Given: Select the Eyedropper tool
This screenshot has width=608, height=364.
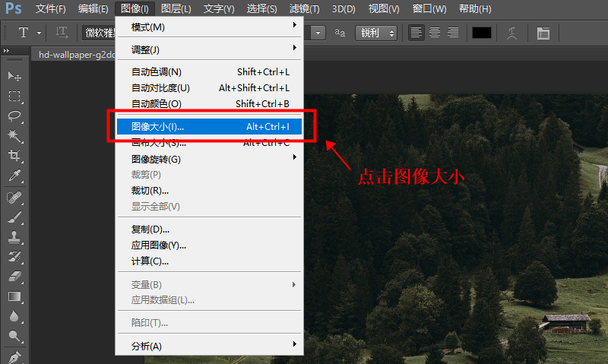Looking at the screenshot, I should 14,176.
